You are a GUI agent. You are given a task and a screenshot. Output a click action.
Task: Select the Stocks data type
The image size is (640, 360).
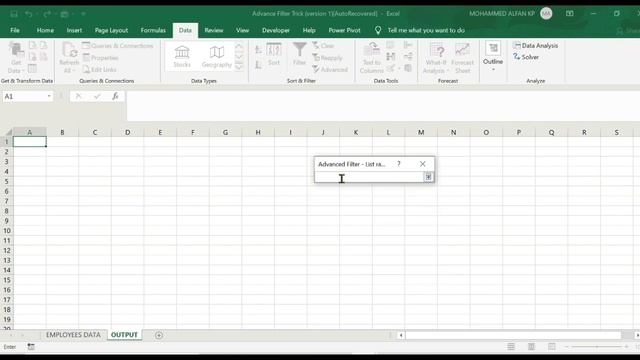(182, 56)
